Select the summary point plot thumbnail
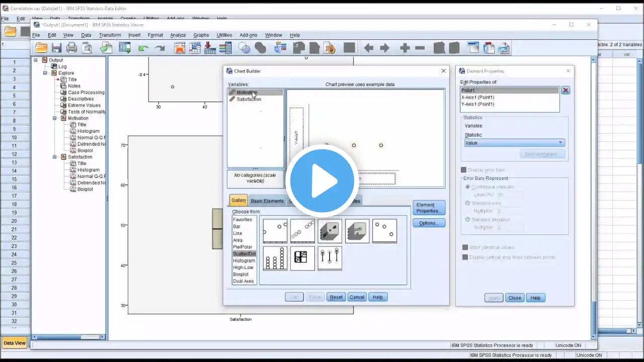 point(384,231)
